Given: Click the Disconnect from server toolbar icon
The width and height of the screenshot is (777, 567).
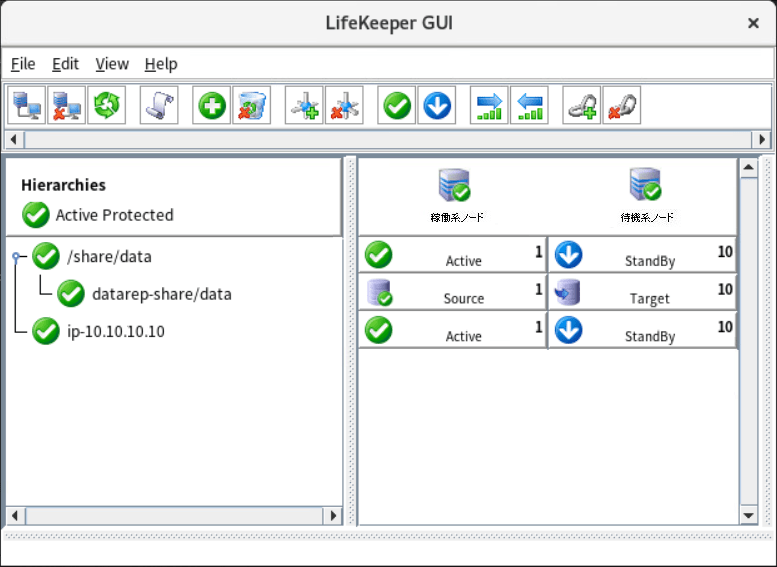Looking at the screenshot, I should click(x=66, y=105).
